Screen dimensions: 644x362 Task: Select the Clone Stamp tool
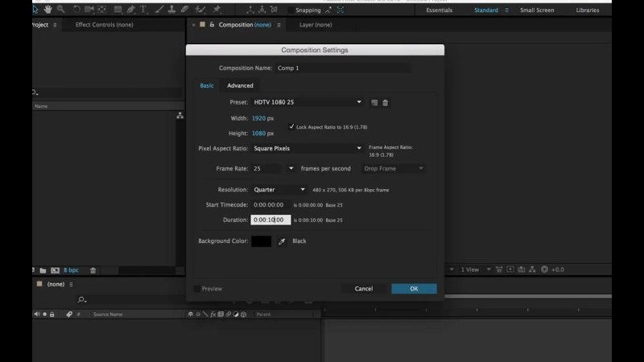click(171, 9)
